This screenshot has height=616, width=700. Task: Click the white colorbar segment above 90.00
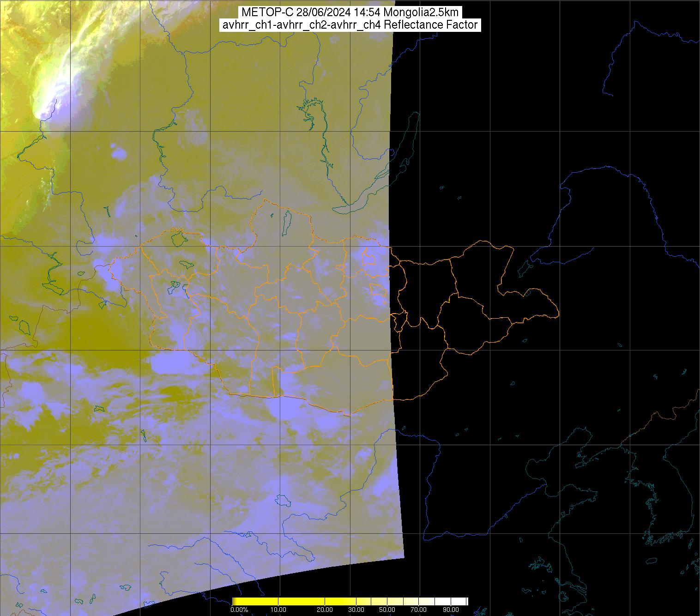click(x=459, y=601)
